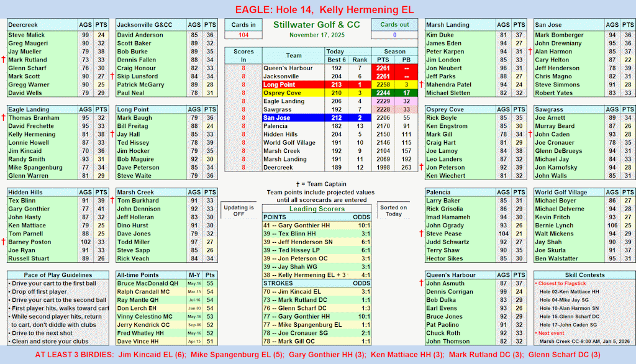Open the Stillwater Golf & CC title
Viewport: 636px width, 364px height.
tap(317, 25)
